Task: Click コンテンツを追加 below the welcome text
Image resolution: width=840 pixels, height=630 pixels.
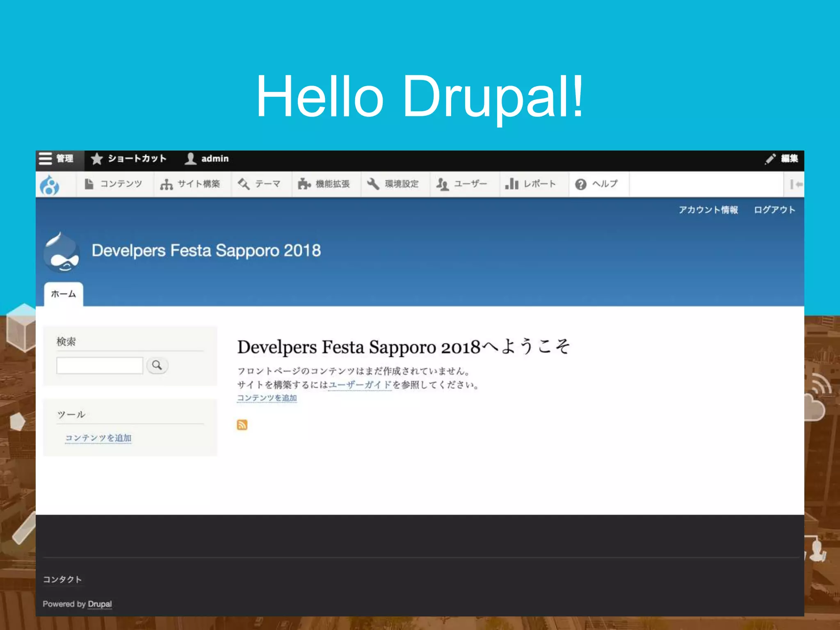Action: pos(267,398)
